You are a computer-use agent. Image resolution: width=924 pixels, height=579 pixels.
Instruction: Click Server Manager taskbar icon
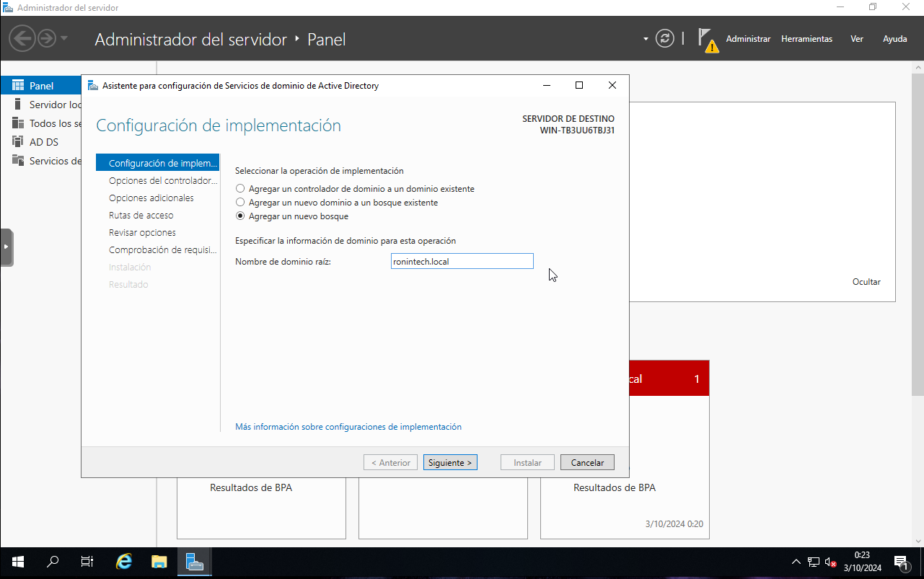click(x=194, y=562)
